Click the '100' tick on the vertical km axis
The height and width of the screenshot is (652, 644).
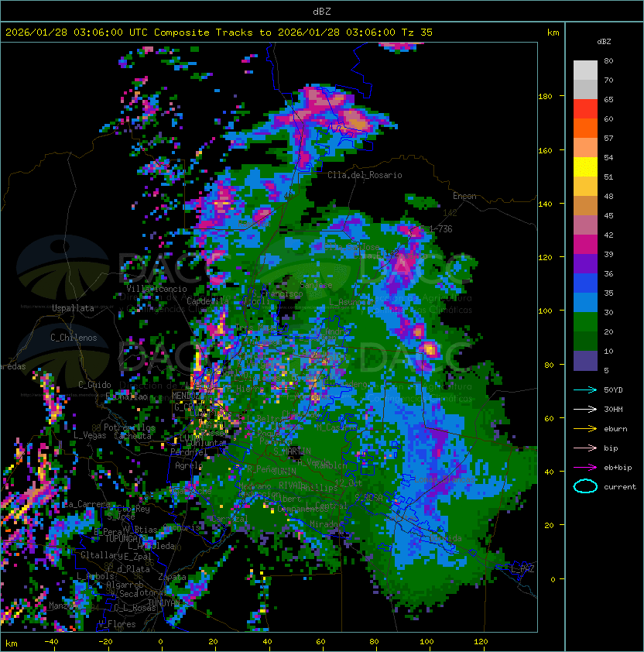pyautogui.click(x=545, y=311)
